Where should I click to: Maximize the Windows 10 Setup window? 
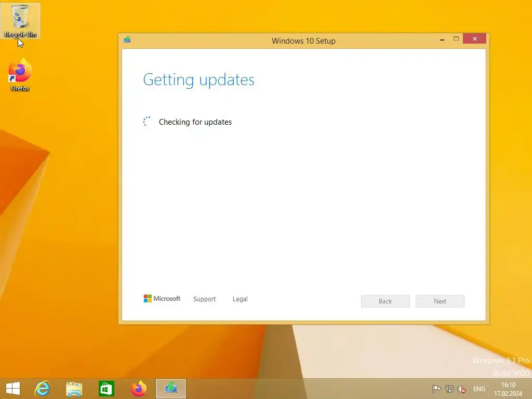(x=456, y=39)
